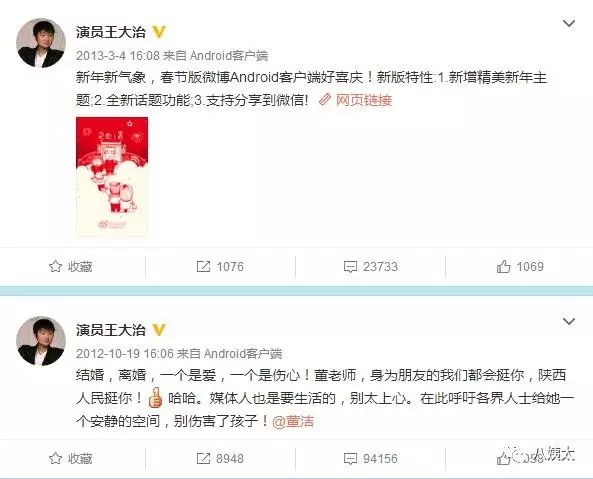The width and height of the screenshot is (593, 479).
Task: Open comments on second post with 94156
Action: click(371, 459)
